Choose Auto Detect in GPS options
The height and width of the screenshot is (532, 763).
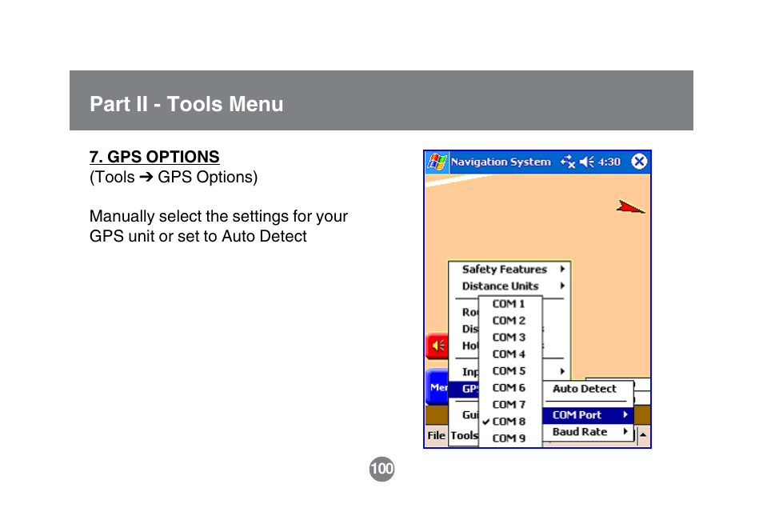coord(588,389)
